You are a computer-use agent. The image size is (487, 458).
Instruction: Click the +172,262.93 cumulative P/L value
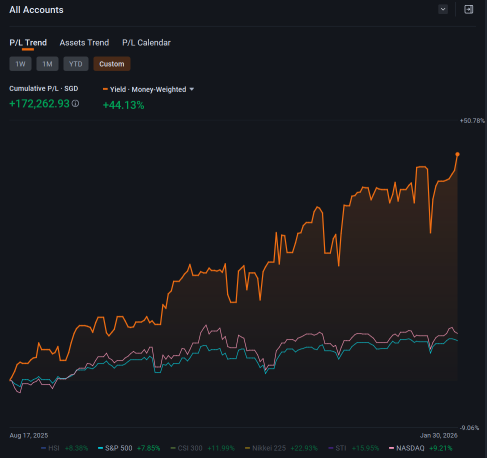click(x=39, y=104)
